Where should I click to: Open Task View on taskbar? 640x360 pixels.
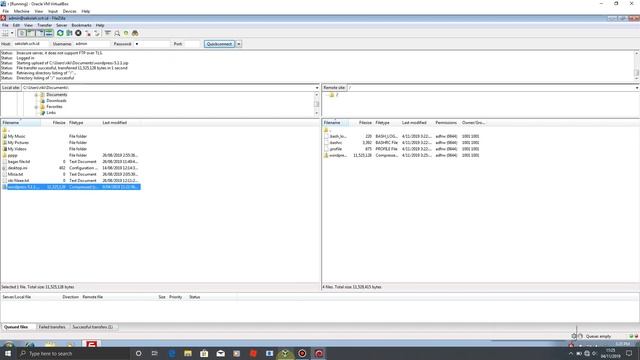[155, 353]
